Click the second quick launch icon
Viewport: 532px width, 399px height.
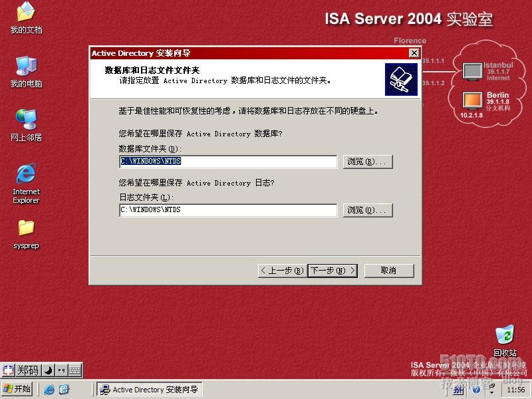coord(64,390)
